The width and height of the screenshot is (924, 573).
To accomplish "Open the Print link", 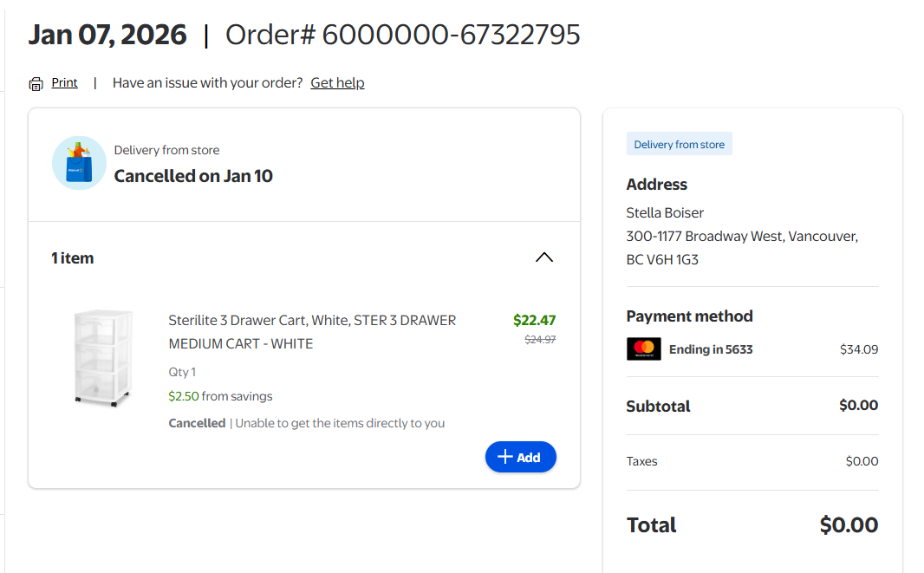I will [64, 83].
